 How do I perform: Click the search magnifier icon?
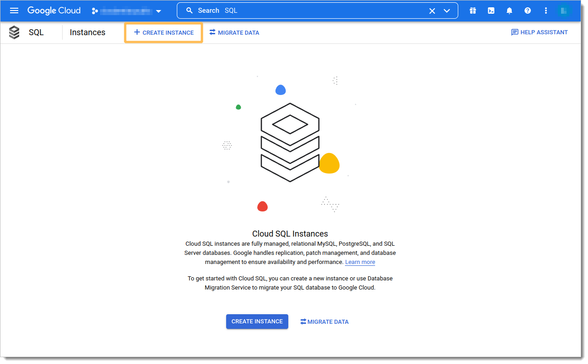pyautogui.click(x=190, y=11)
